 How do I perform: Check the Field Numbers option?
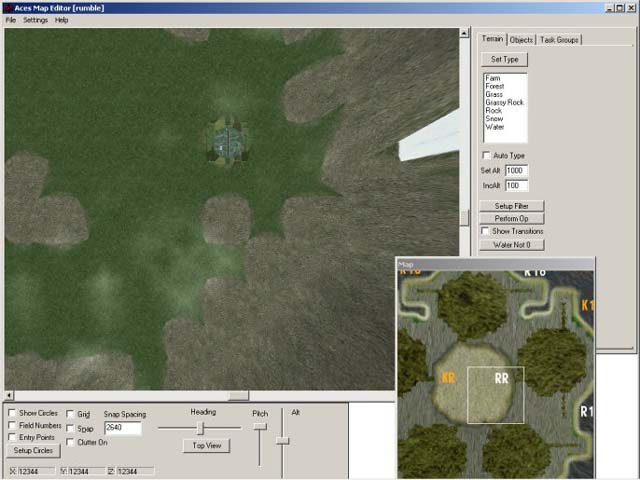click(12, 425)
